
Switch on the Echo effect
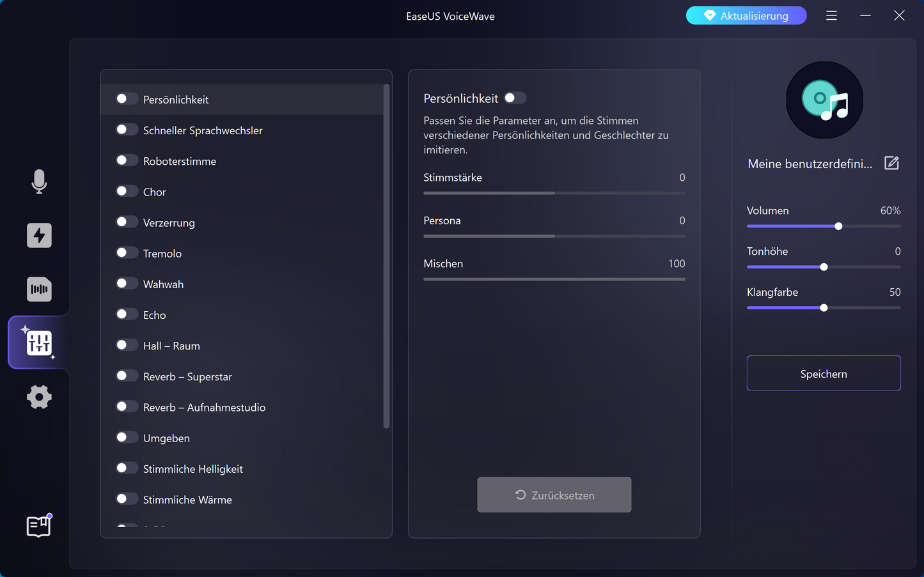click(127, 314)
